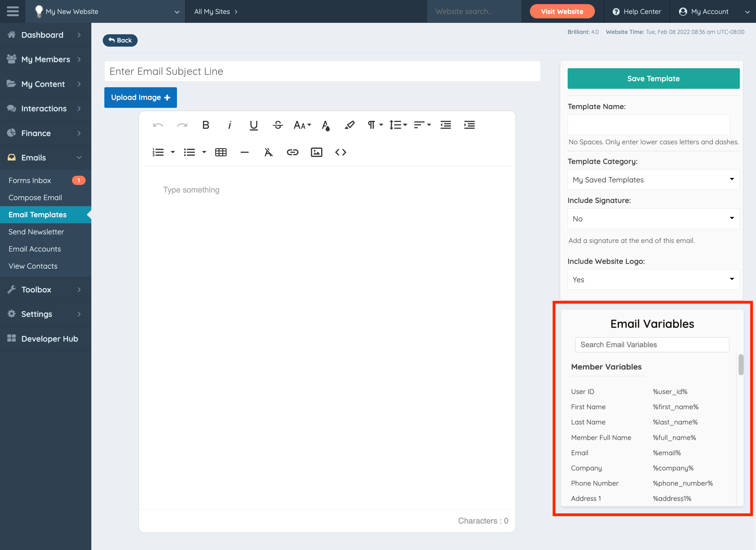Expand the font size dropdown
756x550 pixels.
pos(302,125)
